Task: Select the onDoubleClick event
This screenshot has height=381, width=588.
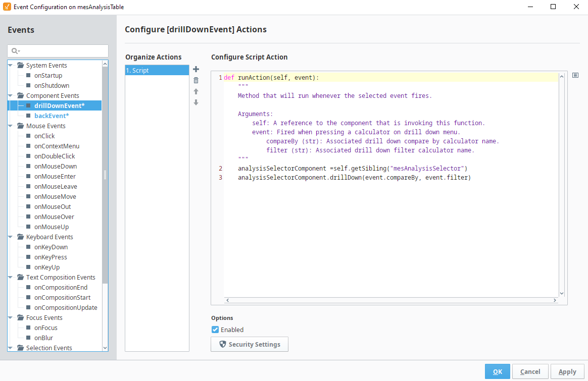Action: (55, 156)
